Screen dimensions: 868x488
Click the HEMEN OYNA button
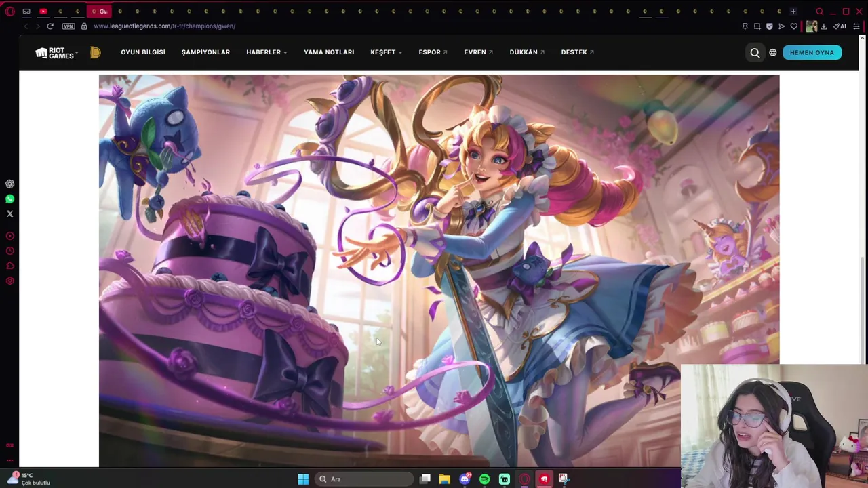(812, 52)
